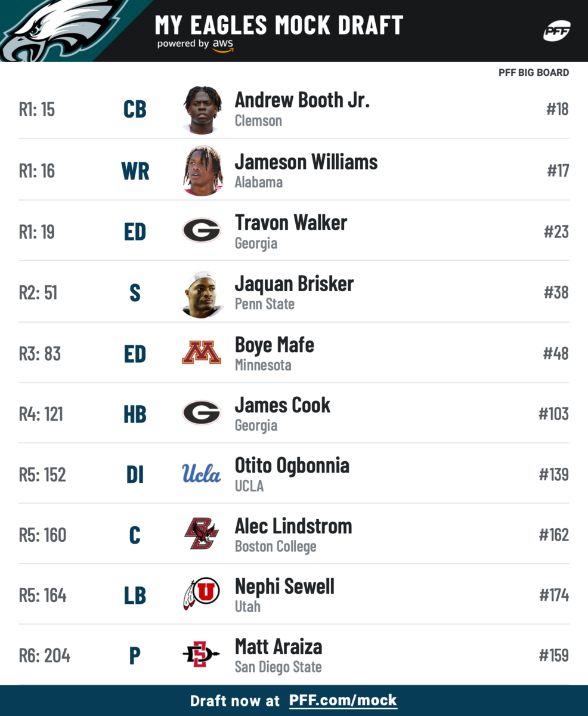Screen dimensions: 588x716
Task: Open the PFF.com/mock link
Action: pyautogui.click(x=343, y=700)
